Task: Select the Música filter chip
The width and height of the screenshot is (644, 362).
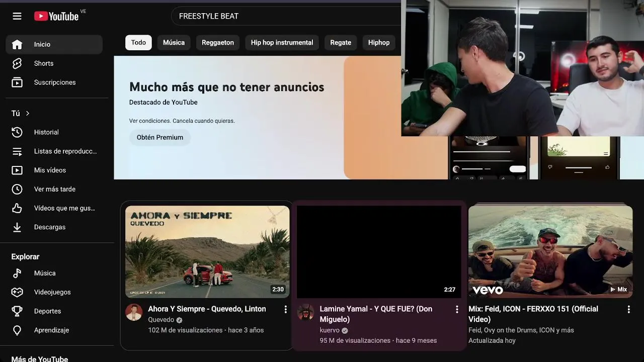Action: click(x=174, y=43)
